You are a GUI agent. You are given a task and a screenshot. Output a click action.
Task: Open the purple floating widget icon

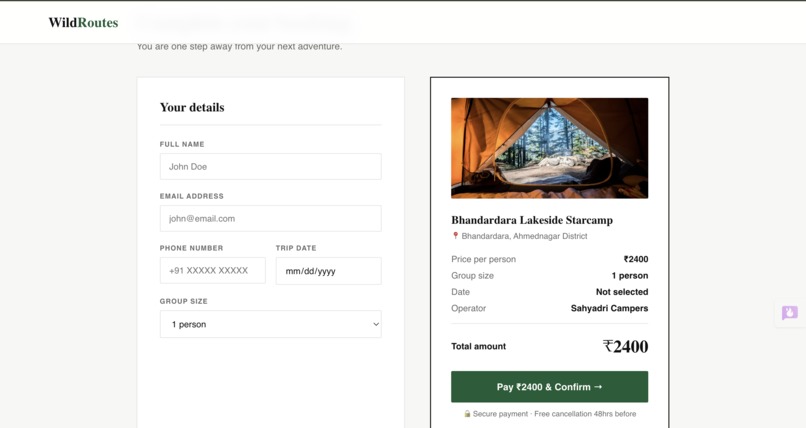click(x=790, y=313)
